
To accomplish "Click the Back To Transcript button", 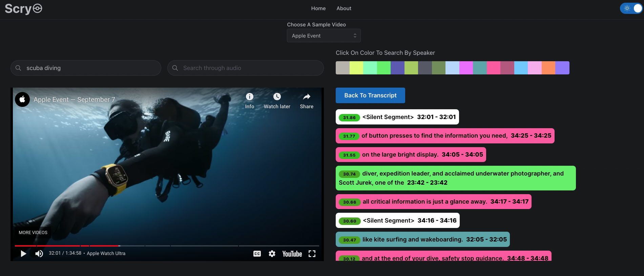I will 370,95.
